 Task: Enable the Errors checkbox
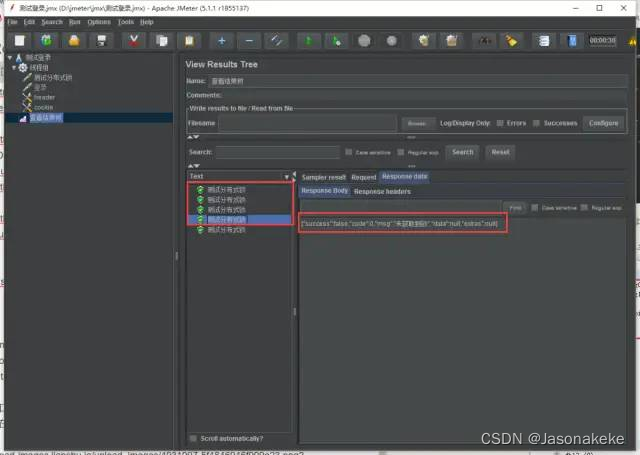point(500,123)
